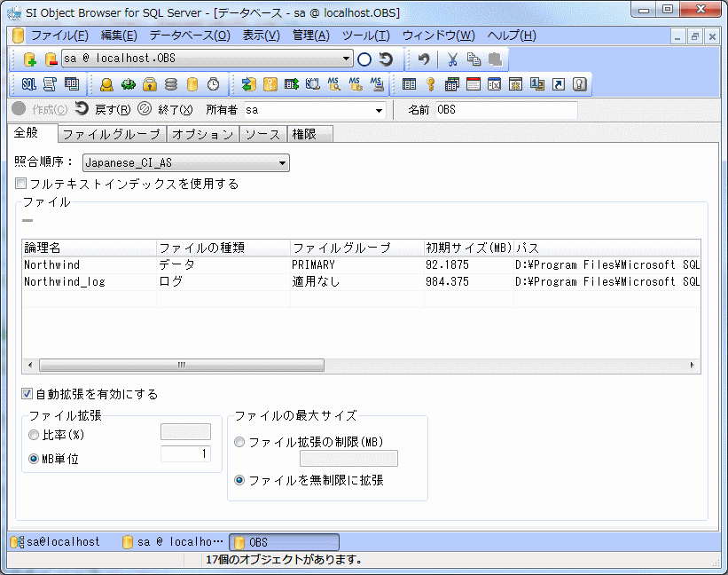Open the 照合順序 Japanese_CI_AS dropdown
Viewport: 728px width, 575px height.
tap(282, 162)
